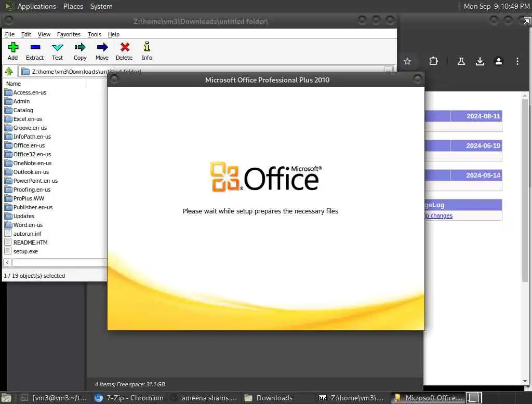This screenshot has height=404, width=532.
Task: Open the Edit menu
Action: (x=26, y=34)
